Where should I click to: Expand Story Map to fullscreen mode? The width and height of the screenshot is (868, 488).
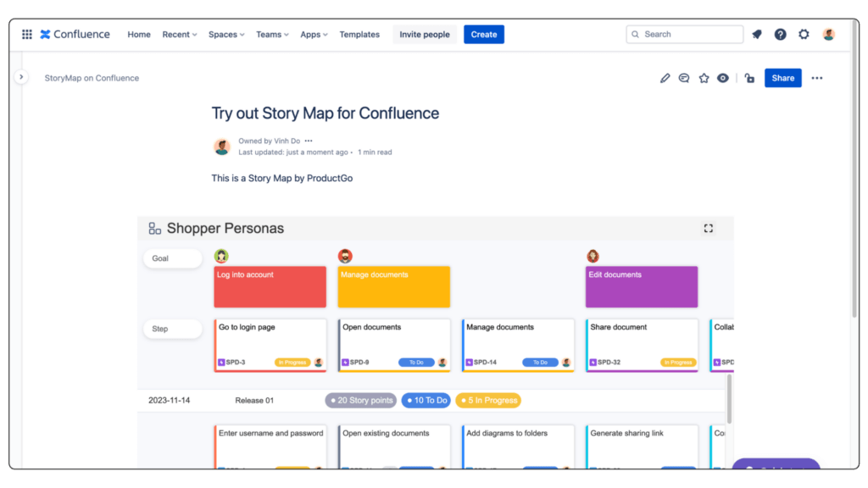click(x=708, y=228)
